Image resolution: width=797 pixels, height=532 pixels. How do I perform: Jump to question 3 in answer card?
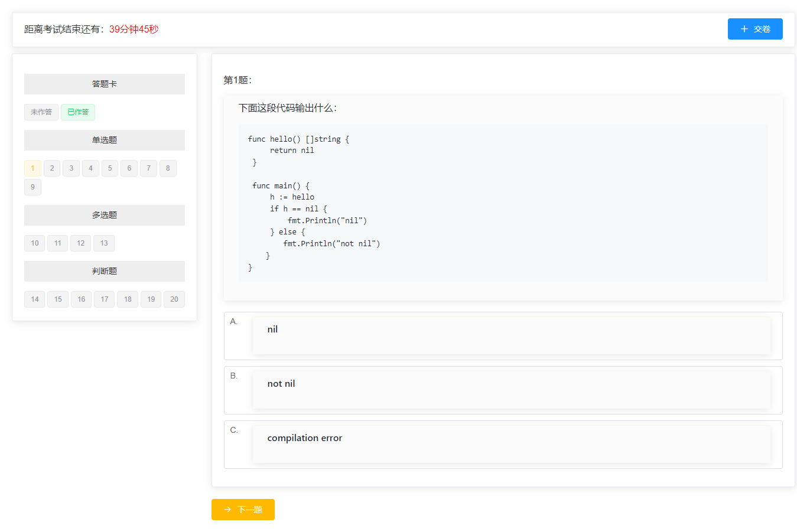pos(71,168)
